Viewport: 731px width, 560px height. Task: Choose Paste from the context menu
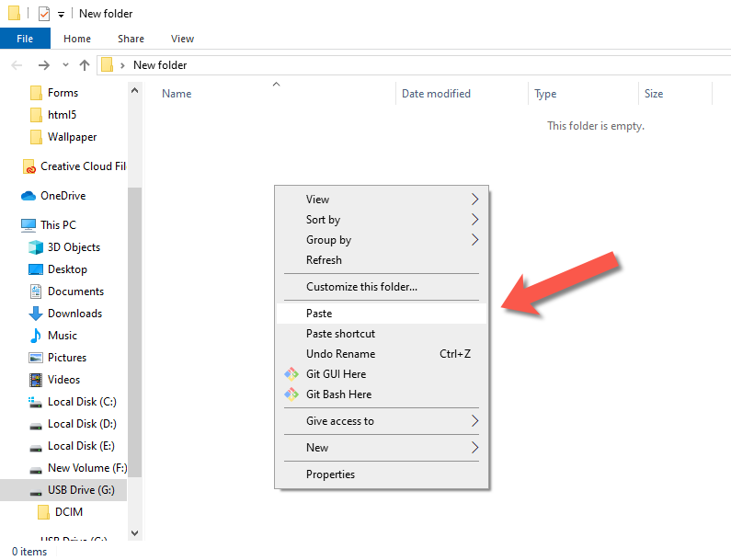(319, 314)
